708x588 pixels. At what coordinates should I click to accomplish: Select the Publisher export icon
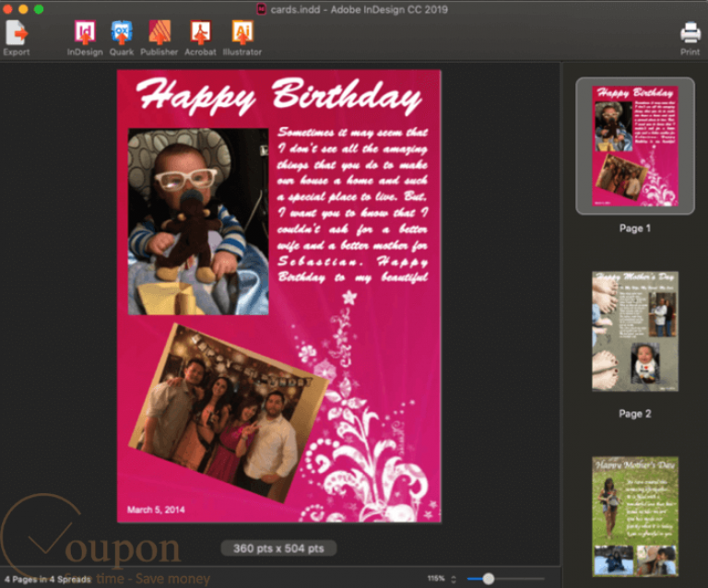pos(159,32)
